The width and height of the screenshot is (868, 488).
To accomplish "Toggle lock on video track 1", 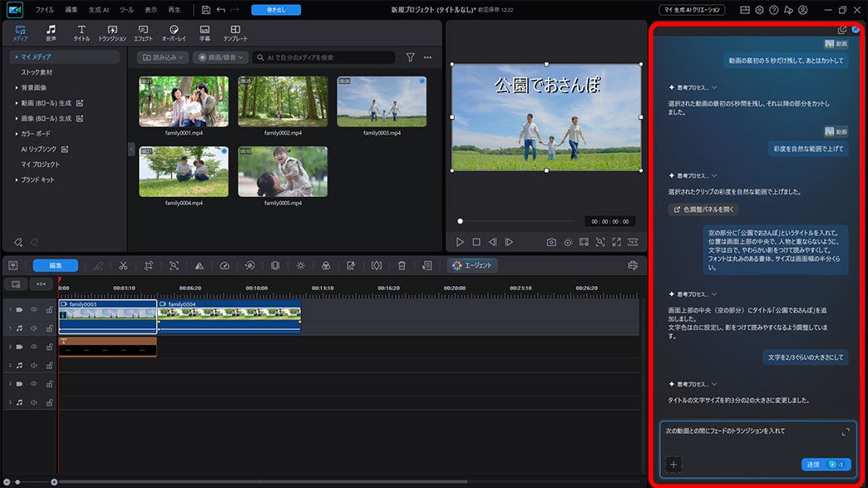I will [49, 310].
